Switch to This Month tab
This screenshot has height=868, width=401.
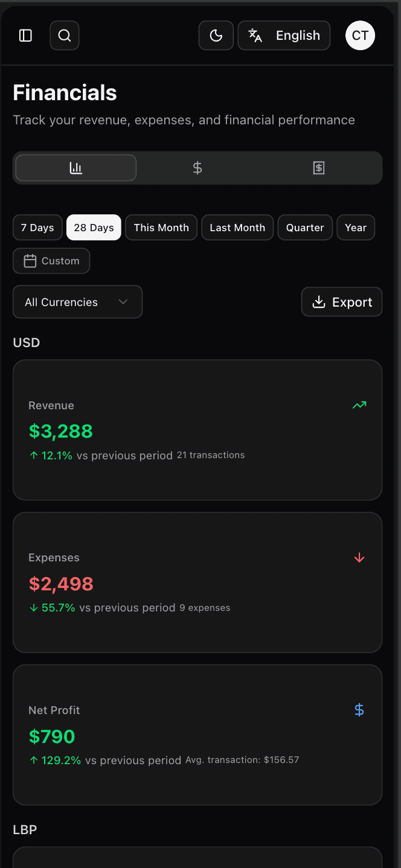[x=161, y=228]
